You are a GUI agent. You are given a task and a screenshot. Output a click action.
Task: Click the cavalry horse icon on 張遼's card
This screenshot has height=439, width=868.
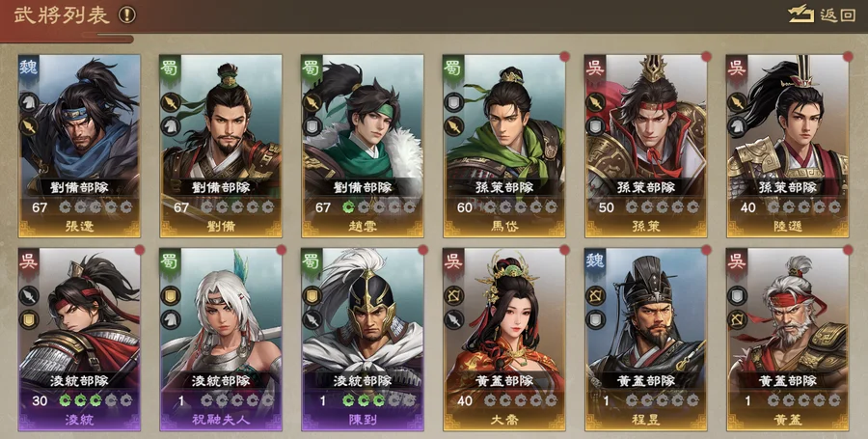[x=29, y=102]
